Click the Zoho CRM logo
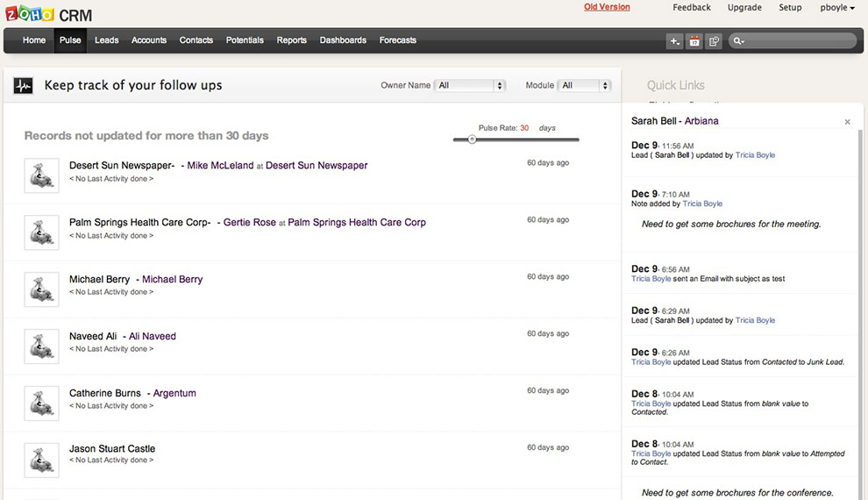Viewport: 868px width, 500px height. click(49, 14)
